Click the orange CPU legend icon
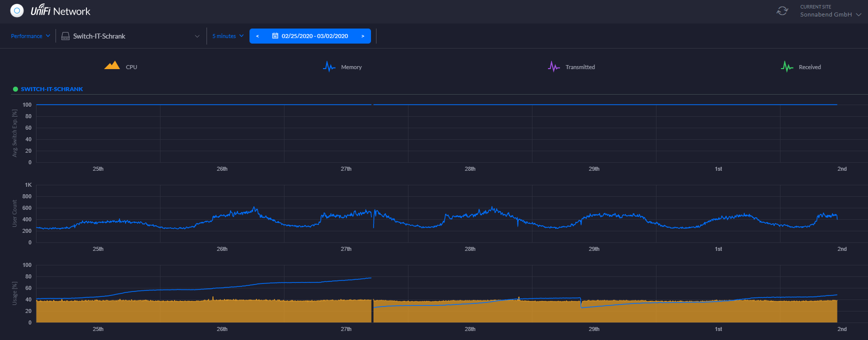Image resolution: width=868 pixels, height=340 pixels. (x=111, y=66)
